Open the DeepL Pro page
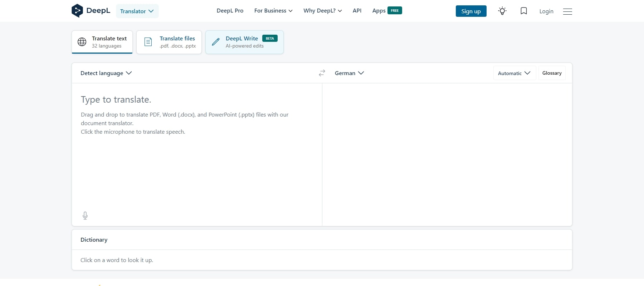 pyautogui.click(x=230, y=11)
